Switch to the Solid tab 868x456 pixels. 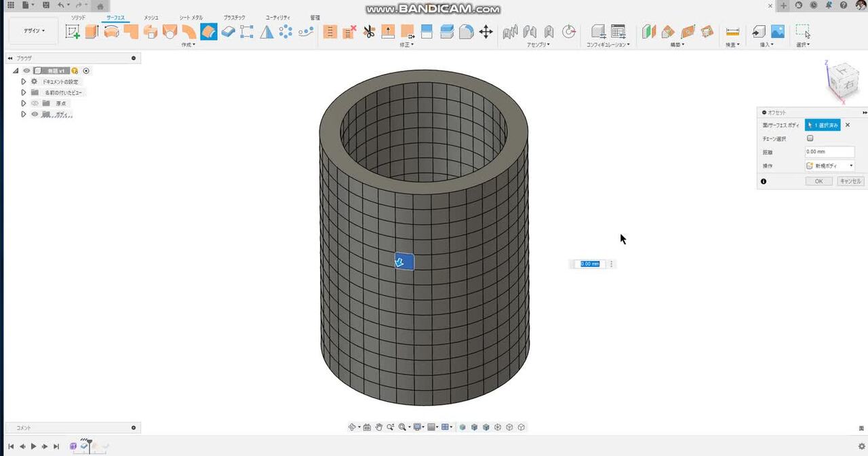point(78,17)
